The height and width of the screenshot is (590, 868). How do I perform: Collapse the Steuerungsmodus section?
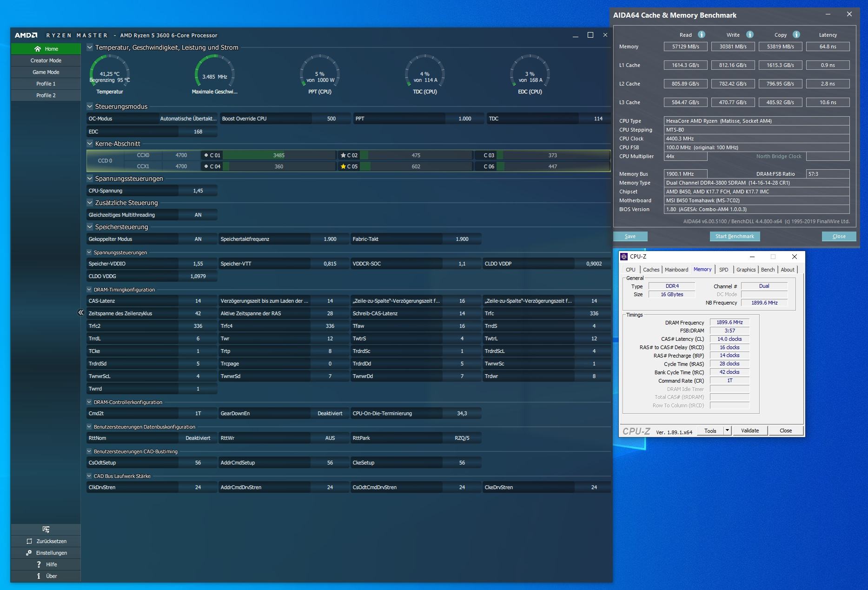pyautogui.click(x=90, y=106)
